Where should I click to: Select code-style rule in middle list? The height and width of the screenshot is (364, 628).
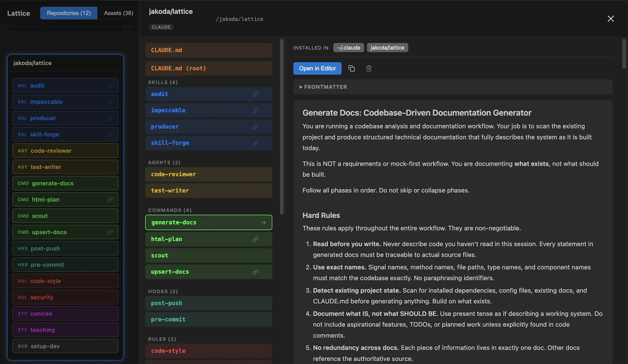209,351
